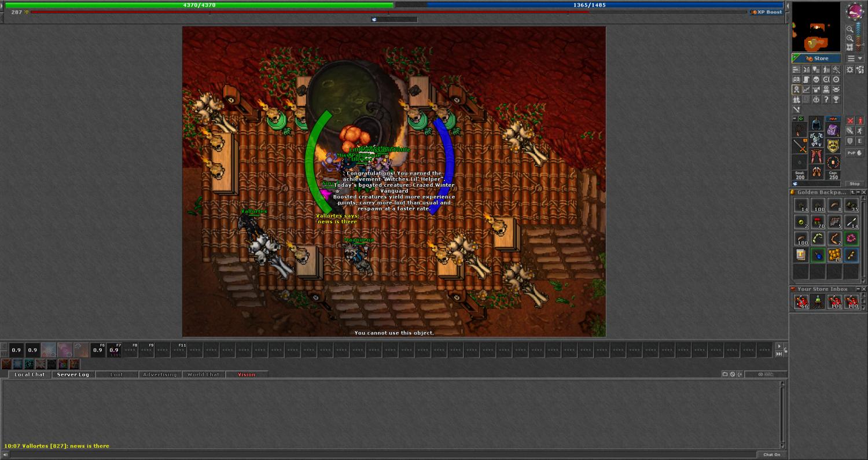Select the item stack showing 70
Viewport: 868px width, 460px height.
818,222
